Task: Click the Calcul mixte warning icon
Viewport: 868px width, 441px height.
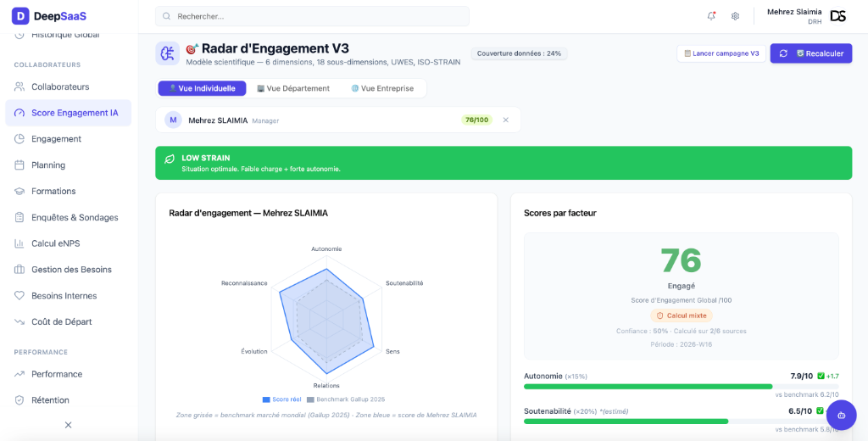Action: (x=659, y=315)
